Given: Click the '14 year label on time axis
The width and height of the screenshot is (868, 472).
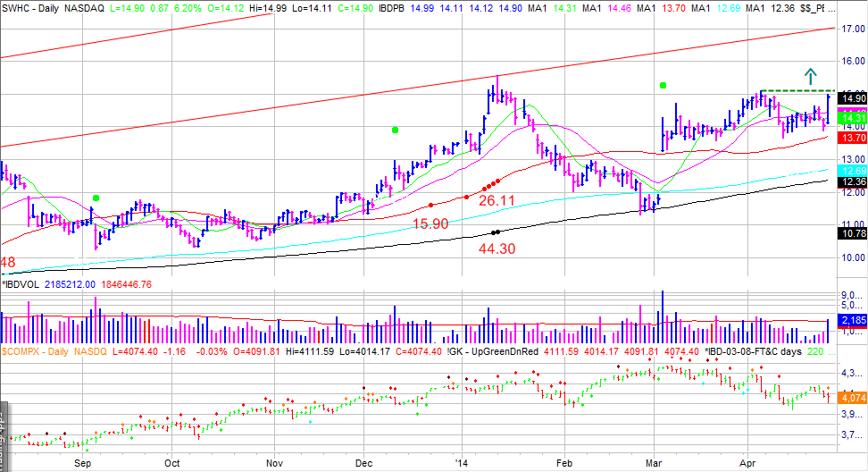Looking at the screenshot, I should [461, 463].
